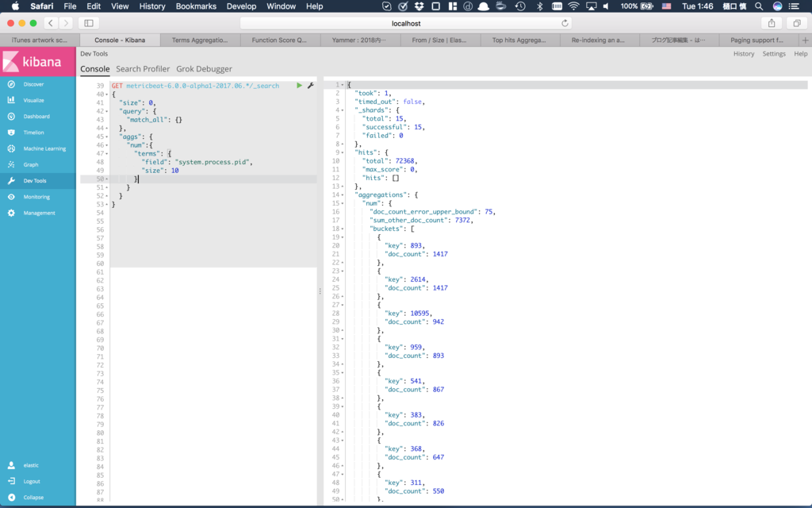Open Dropbox icon in menu bar
The width and height of the screenshot is (812, 508).
tap(419, 6)
